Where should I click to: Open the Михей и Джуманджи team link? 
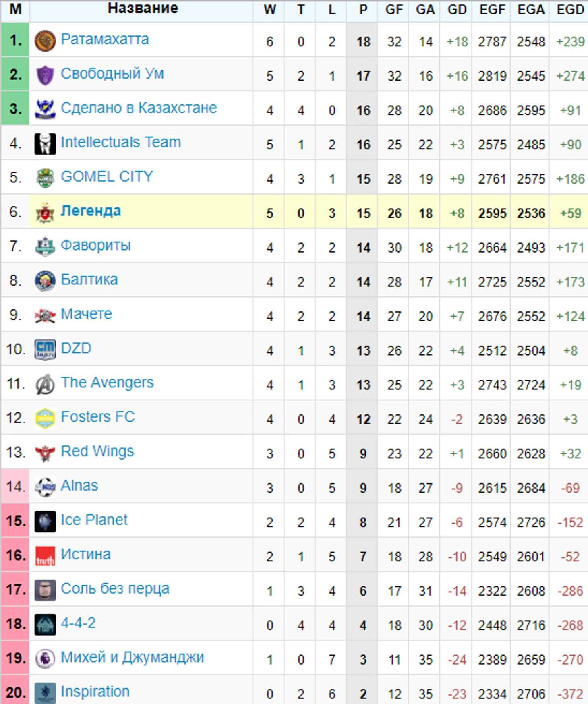[x=133, y=657]
